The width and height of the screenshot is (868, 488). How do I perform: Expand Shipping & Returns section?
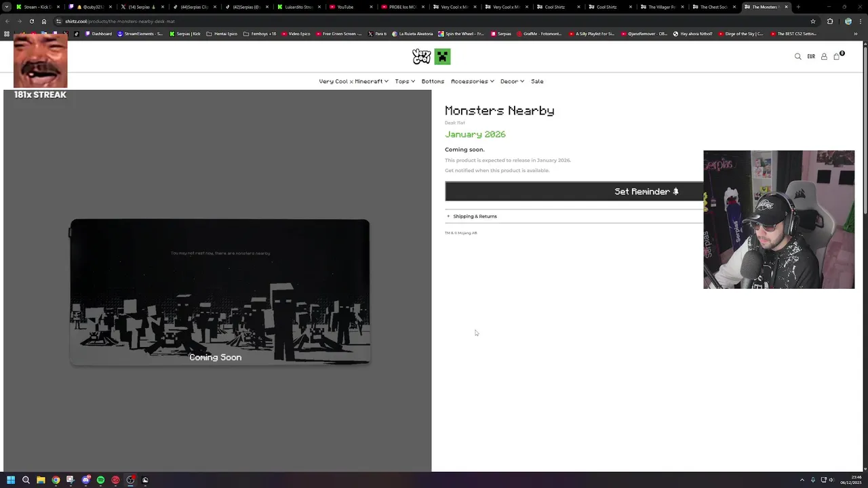574,216
